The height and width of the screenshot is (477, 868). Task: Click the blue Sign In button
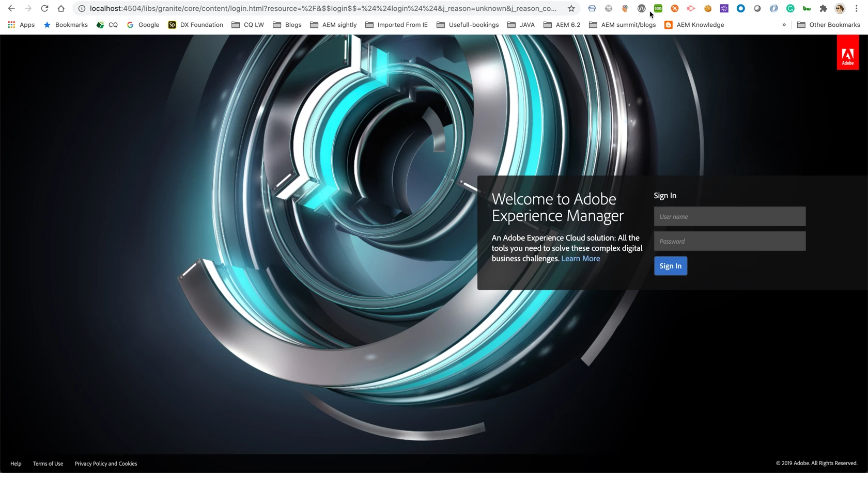point(670,266)
